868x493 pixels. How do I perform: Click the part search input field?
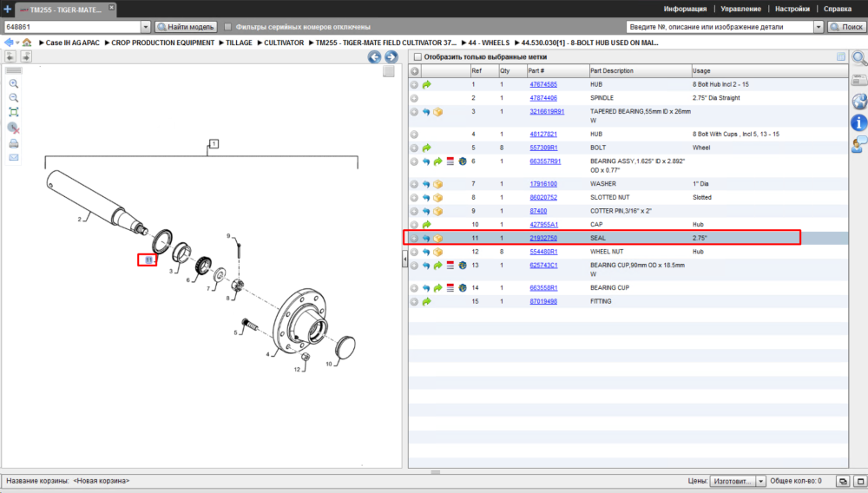click(x=720, y=27)
